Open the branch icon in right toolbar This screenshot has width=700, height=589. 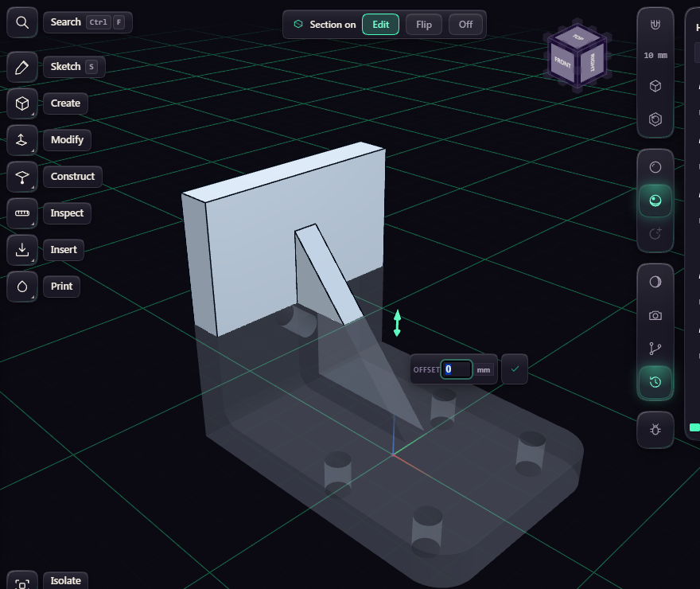(x=655, y=349)
